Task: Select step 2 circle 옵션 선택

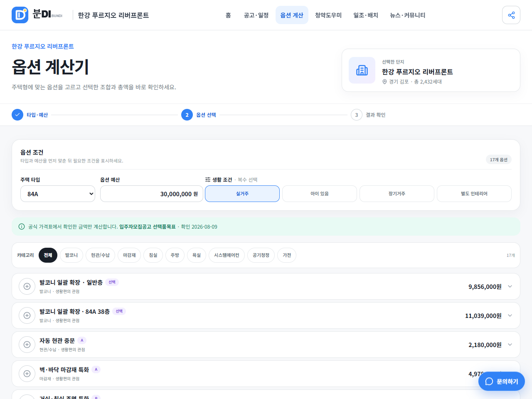Action: coord(187,115)
